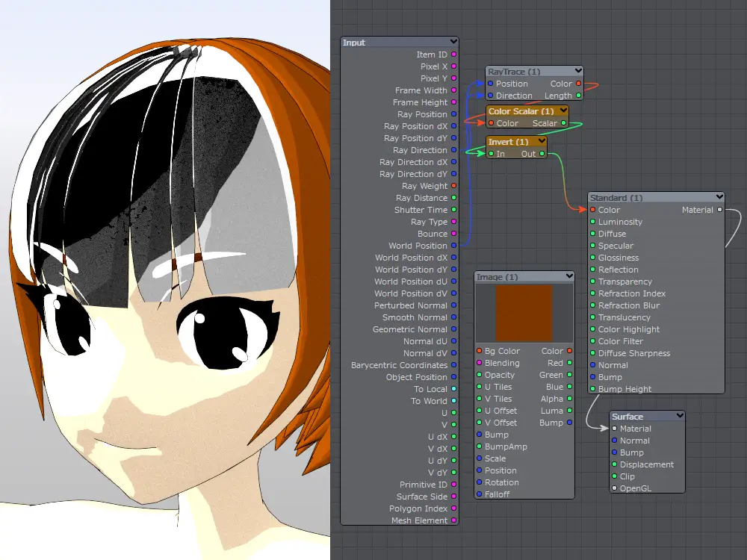Click the orange preview in the Image node
Image resolution: width=747 pixels, height=560 pixels.
(x=524, y=313)
